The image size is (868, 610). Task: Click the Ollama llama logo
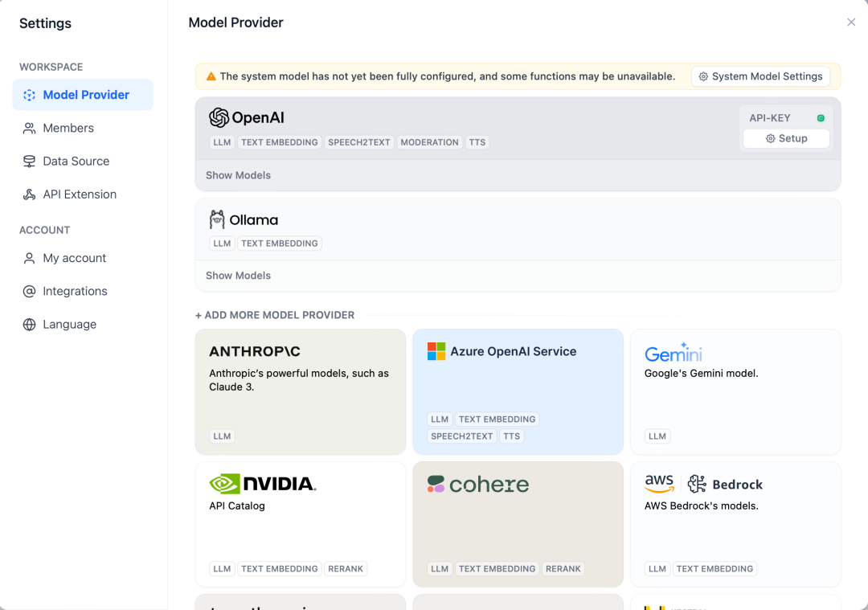click(217, 219)
